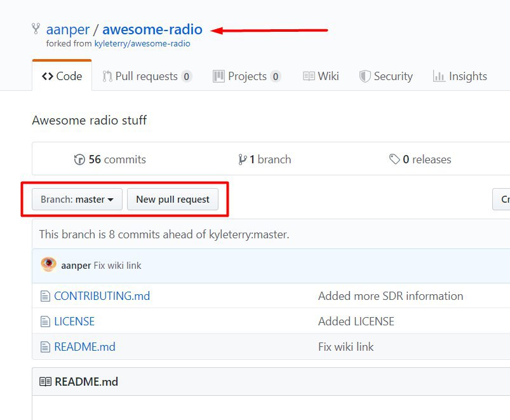Open the Security tab
Screen dimensions: 510x420
[386, 76]
